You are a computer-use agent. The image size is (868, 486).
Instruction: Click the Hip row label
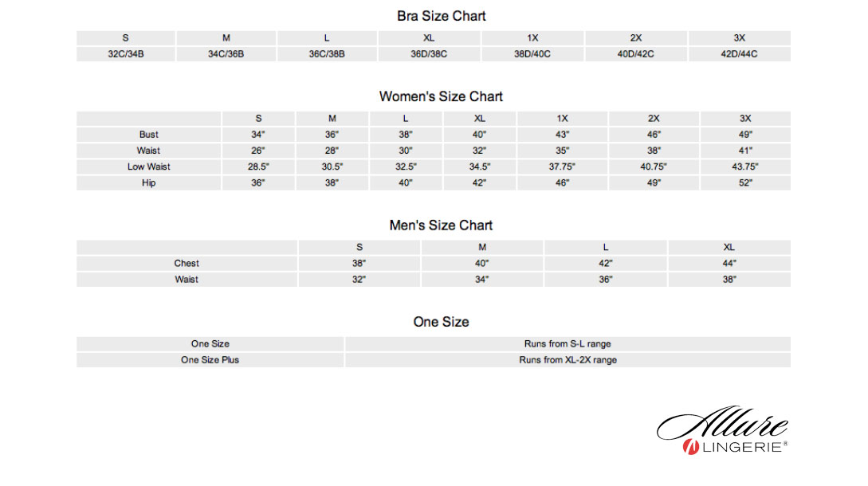tap(149, 183)
